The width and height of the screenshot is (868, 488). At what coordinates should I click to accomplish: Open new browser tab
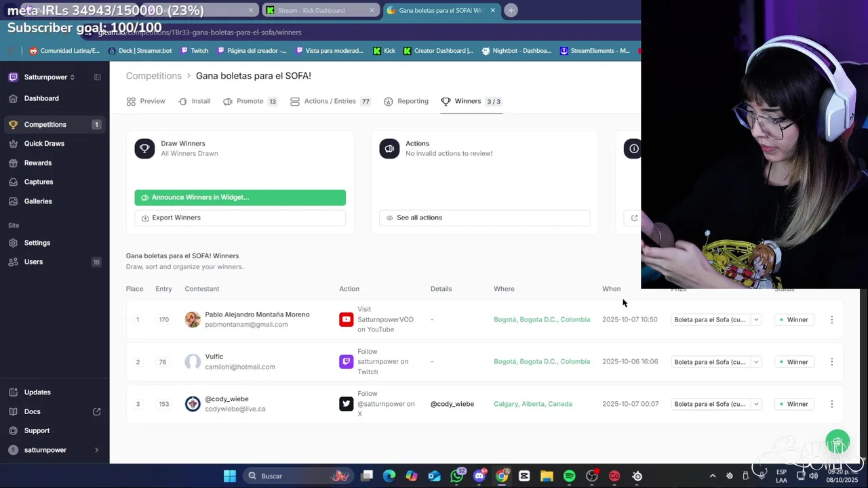click(x=511, y=10)
